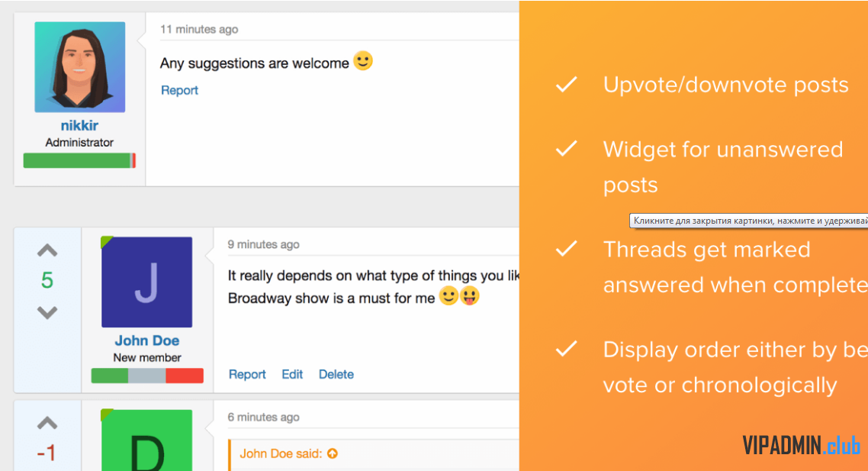Screen dimensions: 868x471
Task: Open nikkir's avatar image
Action: click(80, 67)
